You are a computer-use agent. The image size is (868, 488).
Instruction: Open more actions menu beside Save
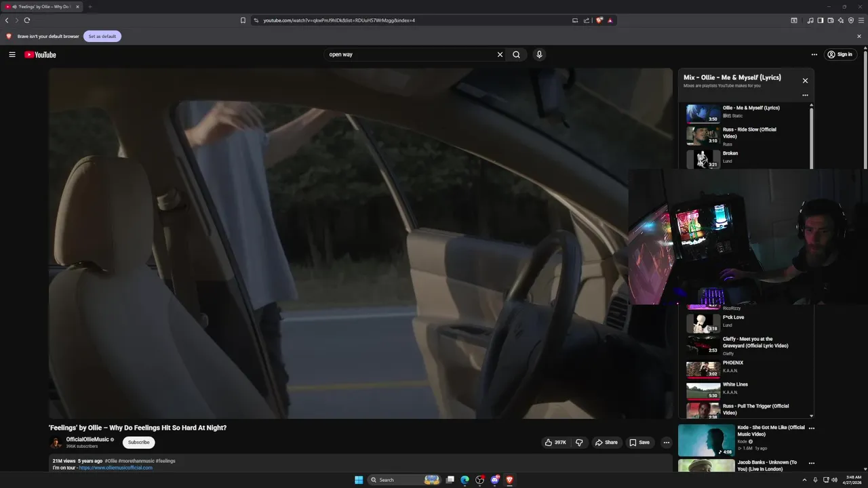click(x=667, y=443)
